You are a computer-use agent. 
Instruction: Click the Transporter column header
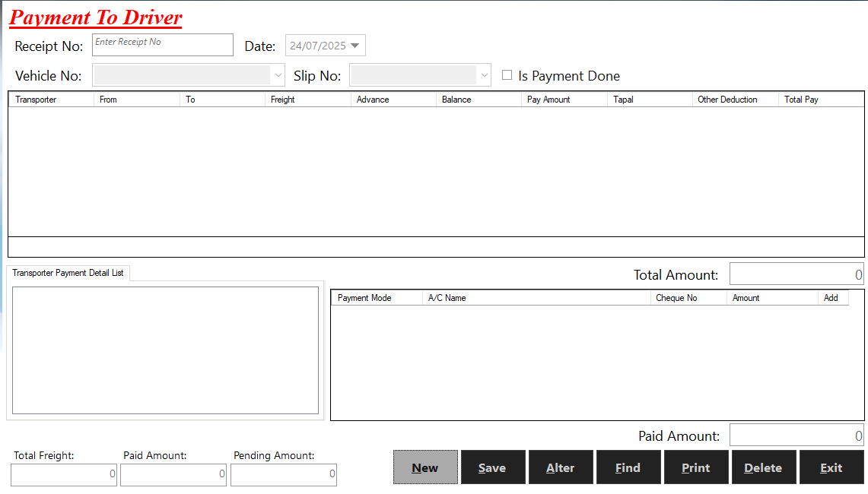[x=51, y=100]
